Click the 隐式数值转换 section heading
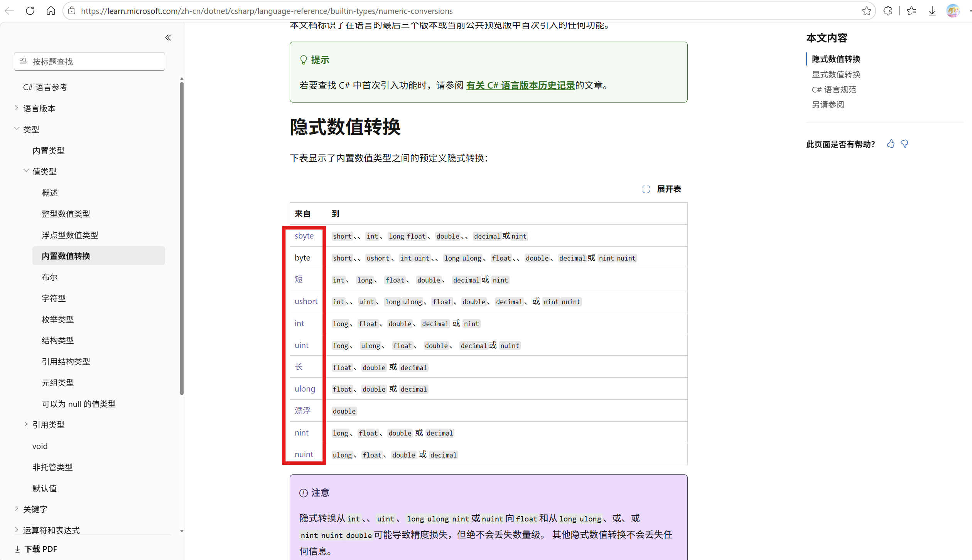This screenshot has height=560, width=972. 345,127
